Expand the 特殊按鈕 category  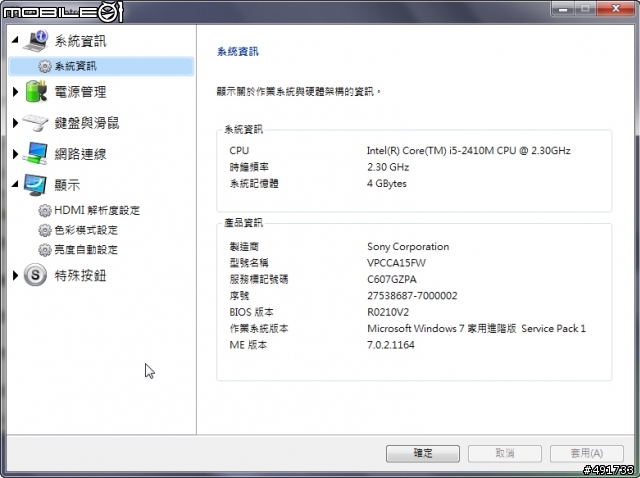16,276
